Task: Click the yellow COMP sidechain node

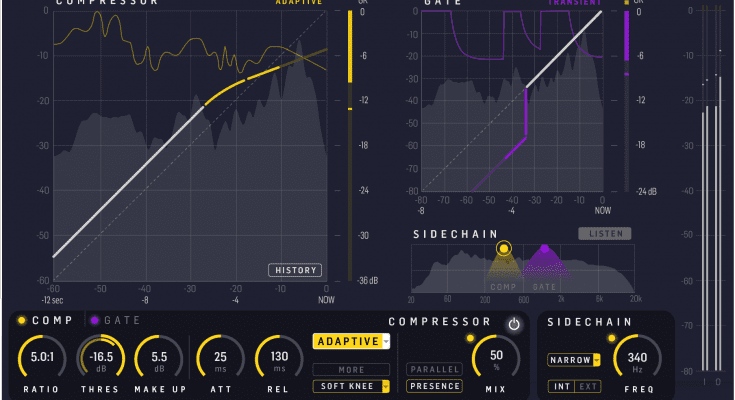Action: click(504, 248)
